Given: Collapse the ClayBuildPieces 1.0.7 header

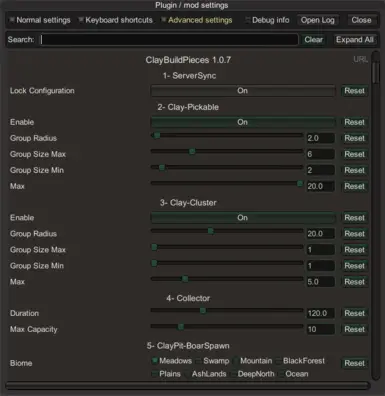Looking at the screenshot, I should point(188,60).
